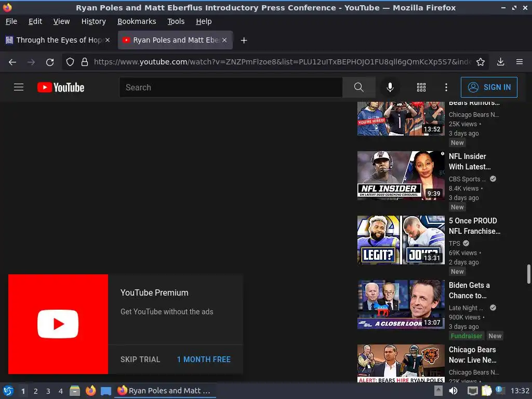Click the '69K views' text
The height and width of the screenshot is (399, 532).
[462, 253]
